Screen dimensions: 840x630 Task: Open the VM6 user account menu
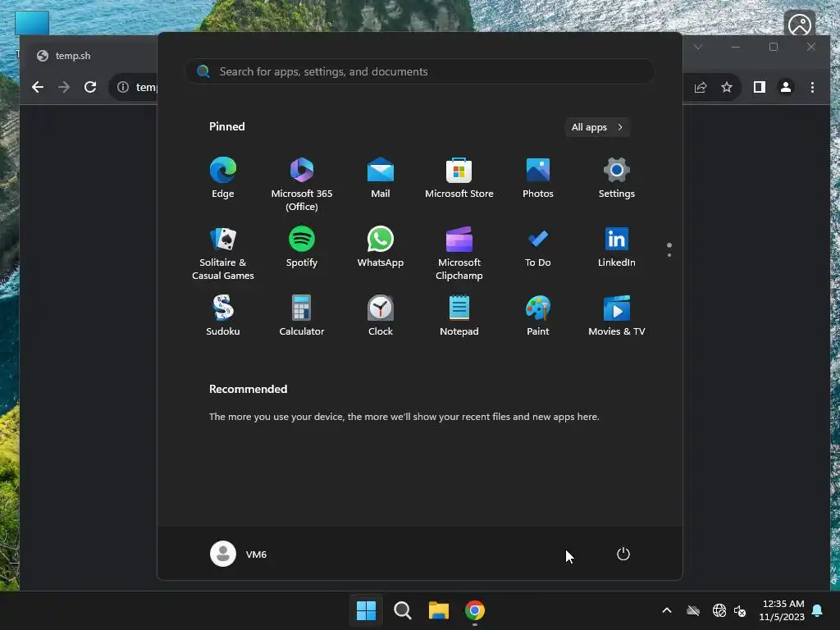(x=239, y=554)
